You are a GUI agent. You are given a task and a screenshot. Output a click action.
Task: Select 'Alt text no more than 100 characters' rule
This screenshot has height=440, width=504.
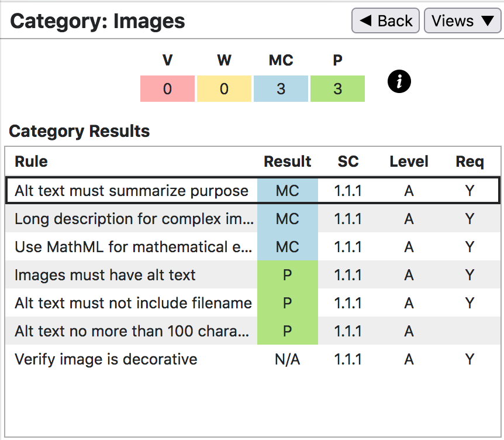pyautogui.click(x=132, y=331)
